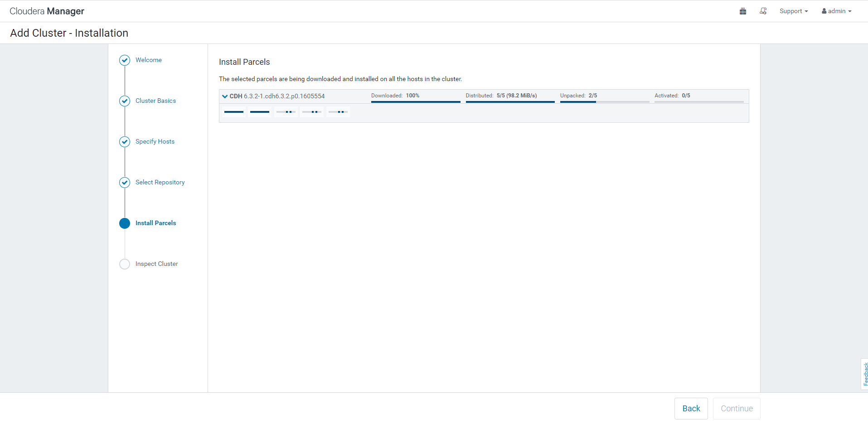Click the filled Install Parcels step circle
This screenshot has width=868, height=424.
(x=125, y=223)
